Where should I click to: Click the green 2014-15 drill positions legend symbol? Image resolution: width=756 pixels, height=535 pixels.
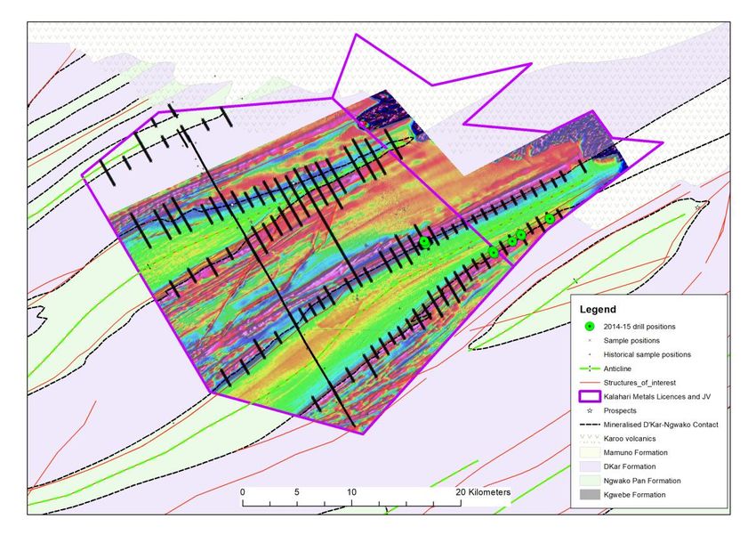coord(589,327)
